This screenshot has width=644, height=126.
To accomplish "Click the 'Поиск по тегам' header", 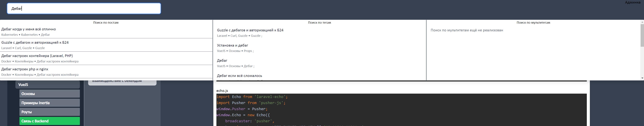I will tap(319, 23).
